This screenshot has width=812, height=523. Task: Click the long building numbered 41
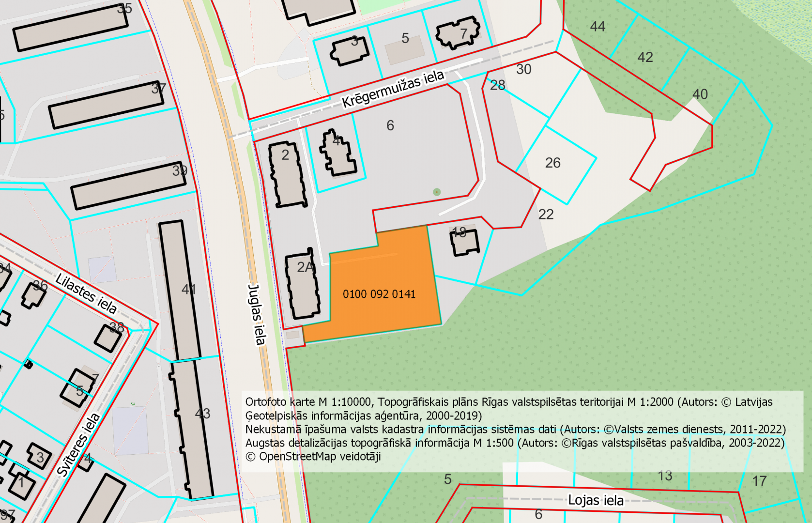pyautogui.click(x=179, y=291)
